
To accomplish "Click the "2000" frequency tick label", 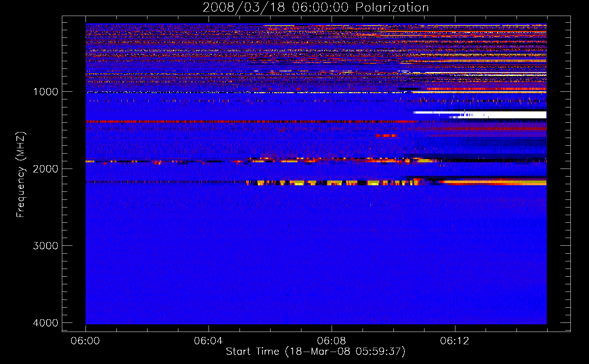I will (x=46, y=169).
